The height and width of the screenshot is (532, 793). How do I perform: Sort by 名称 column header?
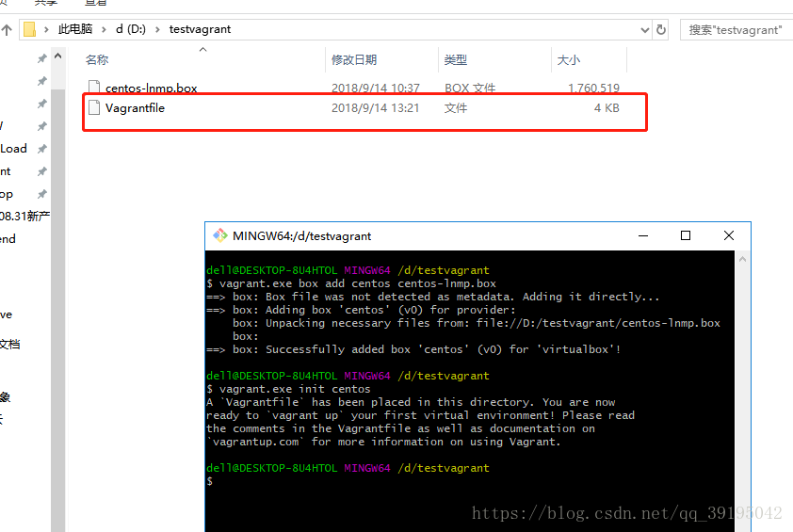tap(97, 59)
